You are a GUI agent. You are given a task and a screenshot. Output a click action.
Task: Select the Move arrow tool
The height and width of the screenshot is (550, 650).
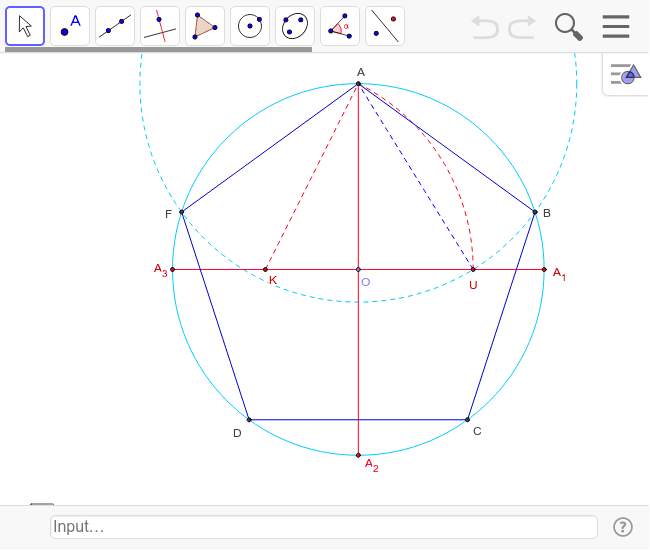click(25, 26)
